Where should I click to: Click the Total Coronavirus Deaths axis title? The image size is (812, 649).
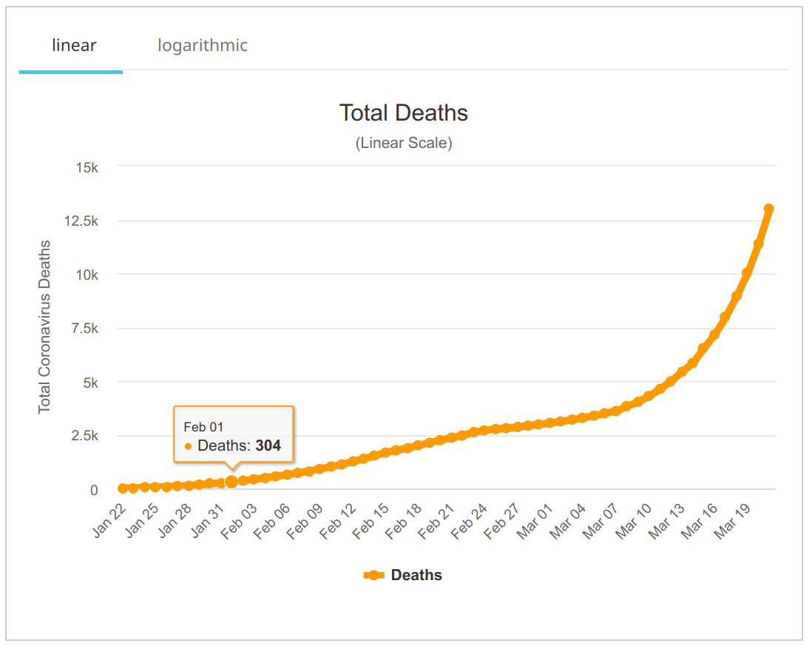45,326
